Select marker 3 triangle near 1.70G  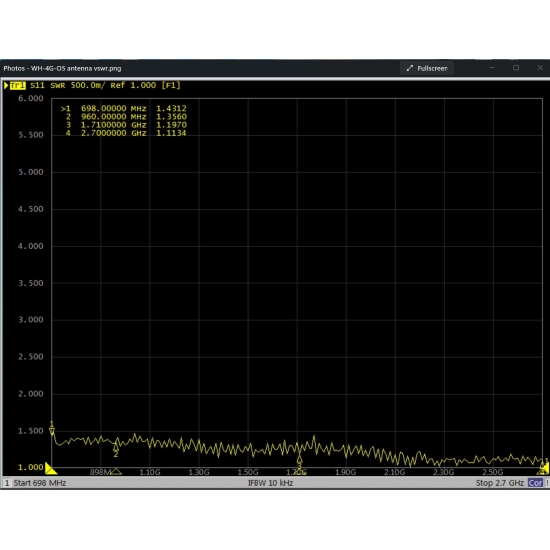(299, 460)
